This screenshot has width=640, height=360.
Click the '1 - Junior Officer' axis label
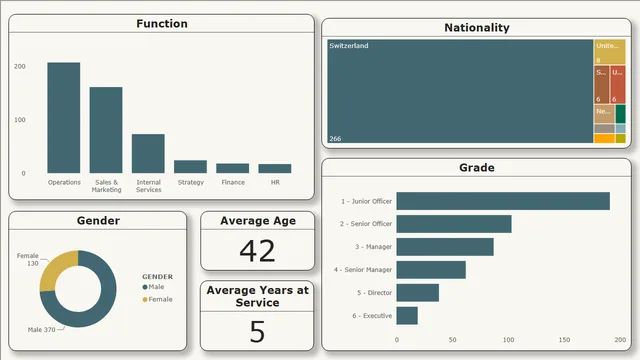(x=367, y=201)
